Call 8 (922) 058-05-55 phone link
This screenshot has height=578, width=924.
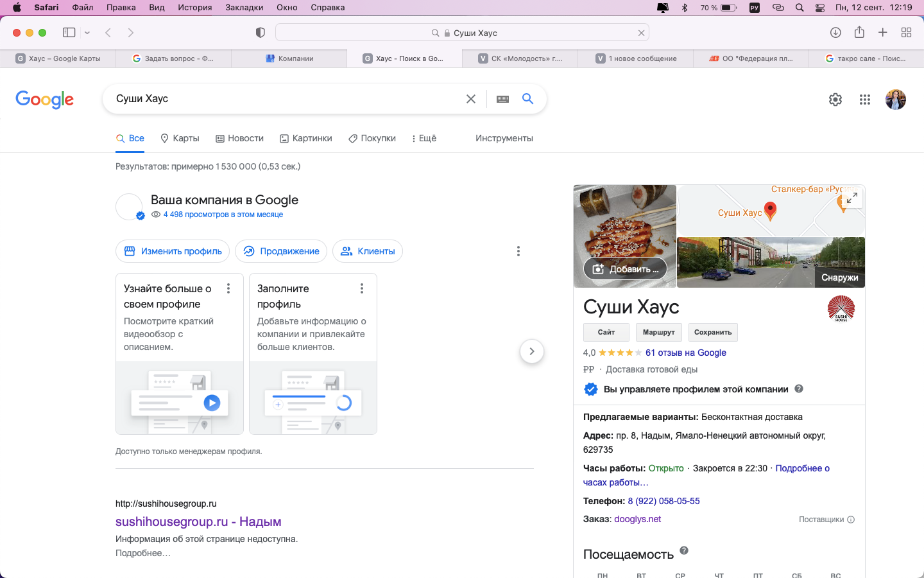tap(663, 501)
